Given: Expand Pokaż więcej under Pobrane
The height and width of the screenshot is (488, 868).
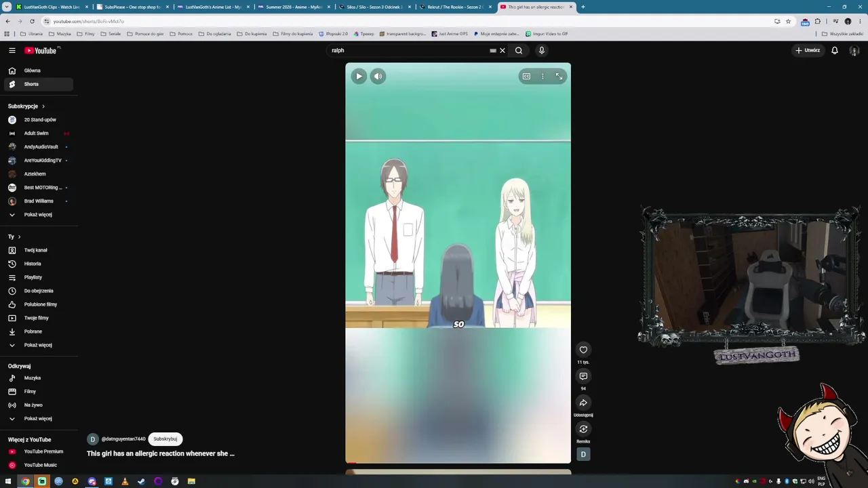Looking at the screenshot, I should tap(39, 345).
